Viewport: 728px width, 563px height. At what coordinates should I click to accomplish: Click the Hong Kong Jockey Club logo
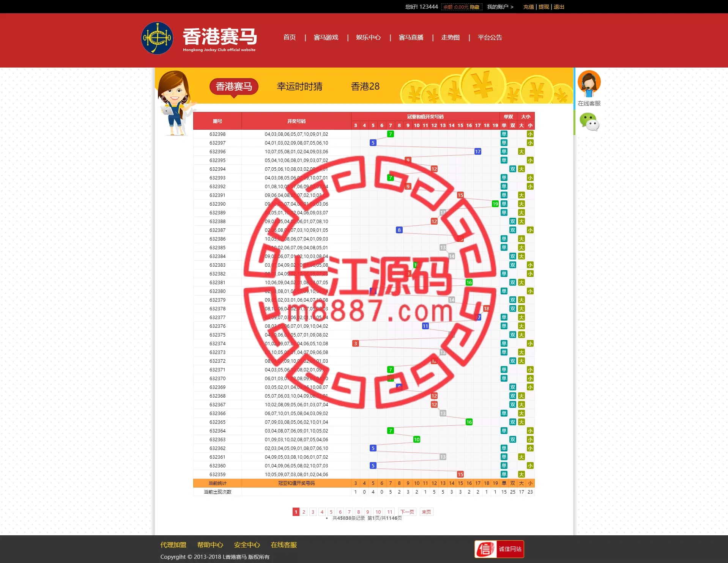(157, 38)
